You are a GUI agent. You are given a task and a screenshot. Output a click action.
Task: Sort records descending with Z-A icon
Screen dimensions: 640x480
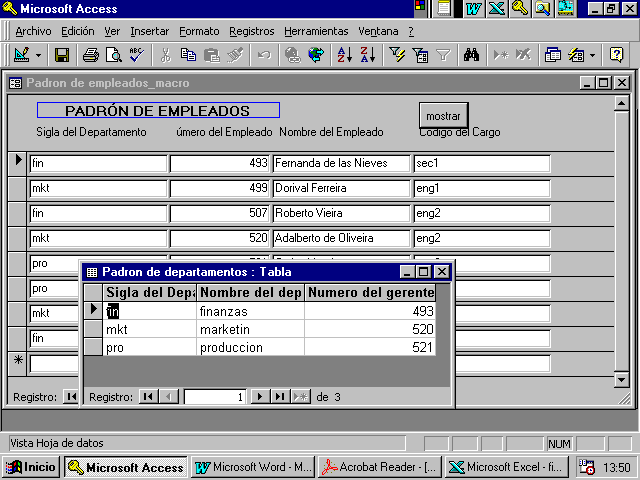[x=364, y=55]
